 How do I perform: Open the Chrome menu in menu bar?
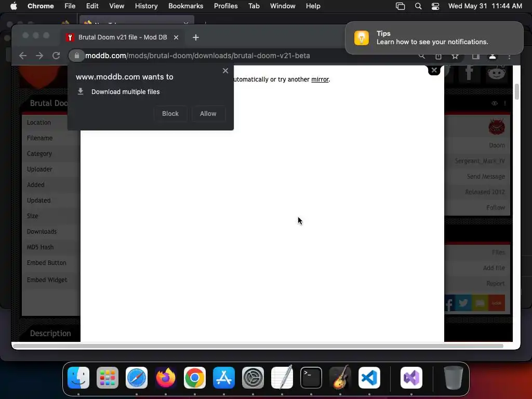pos(41,6)
